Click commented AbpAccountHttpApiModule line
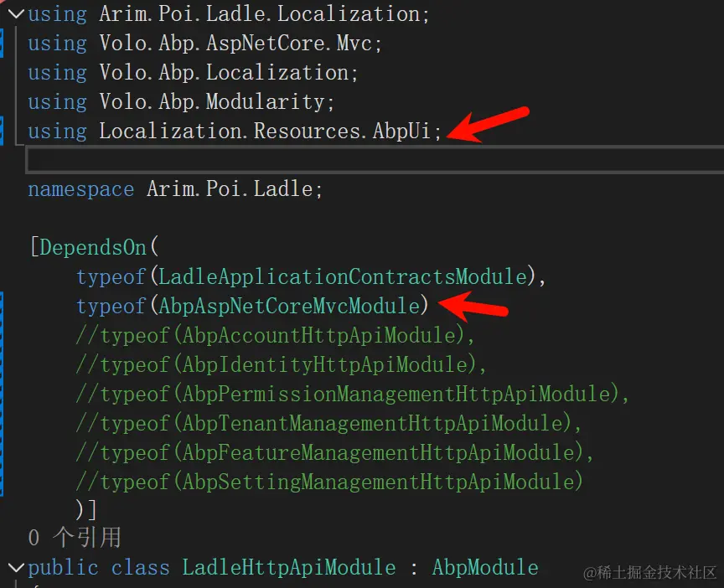 (275, 336)
